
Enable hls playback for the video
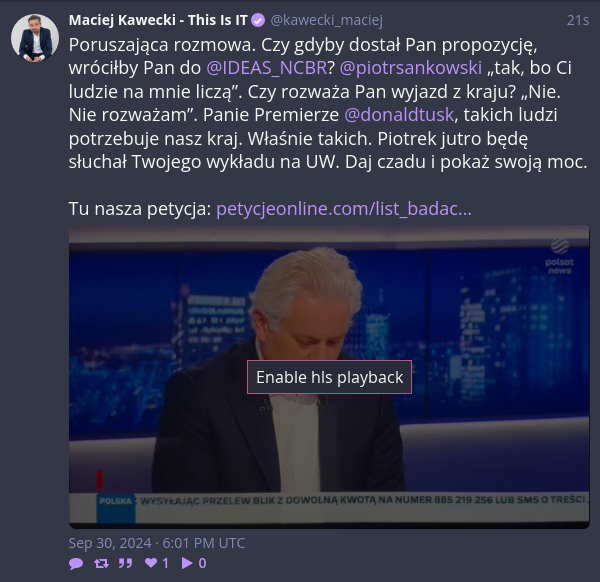[x=329, y=377]
